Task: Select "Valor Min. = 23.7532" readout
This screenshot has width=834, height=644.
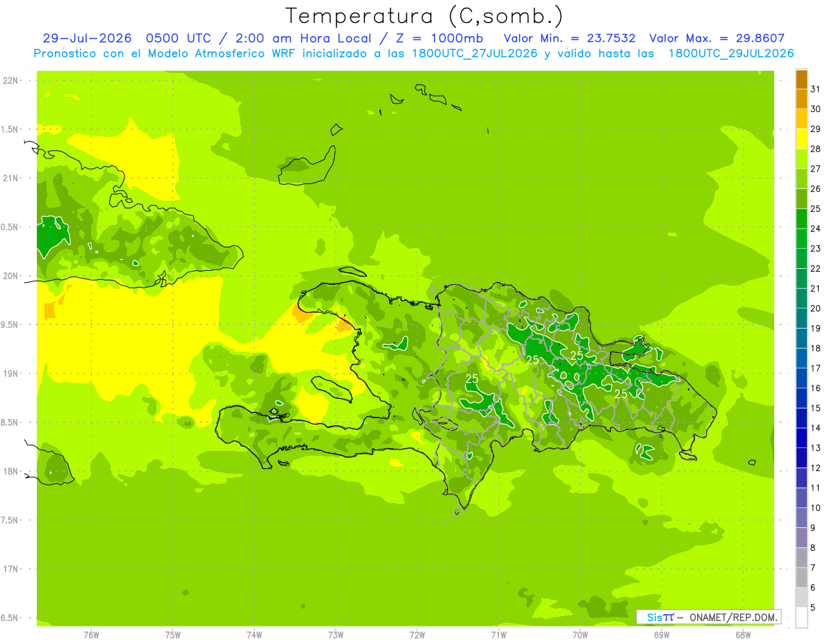Action: tap(570, 38)
